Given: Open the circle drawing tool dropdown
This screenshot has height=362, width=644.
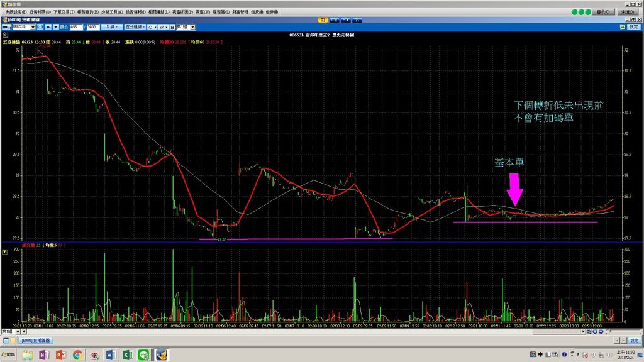Looking at the screenshot, I should coord(152,26).
